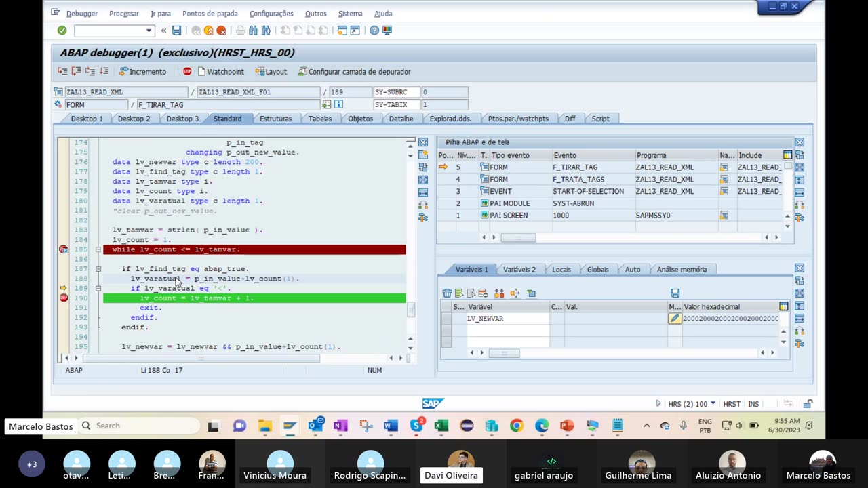Select the START-OF-SELECTION stack entry

(x=610, y=191)
